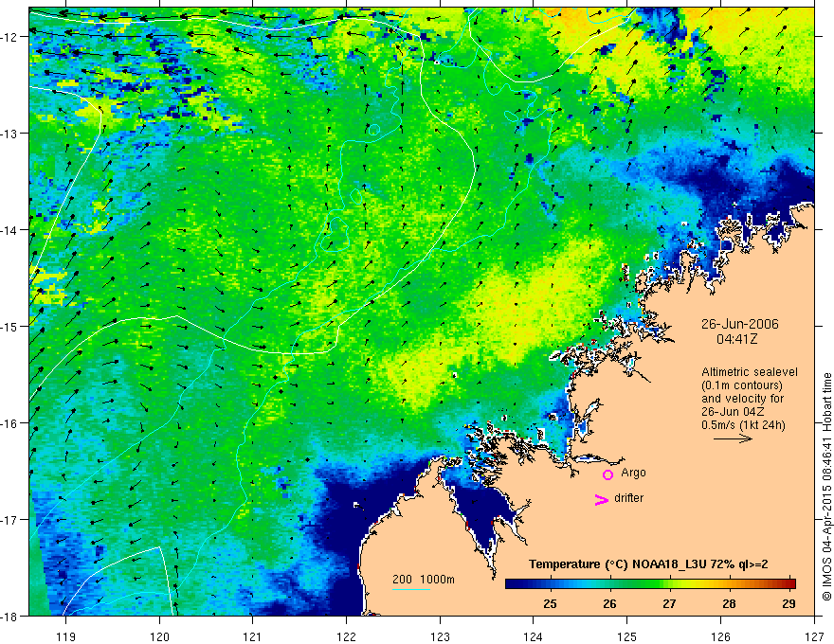
Task: Click latitude axis label -17
Action: click(x=10, y=520)
